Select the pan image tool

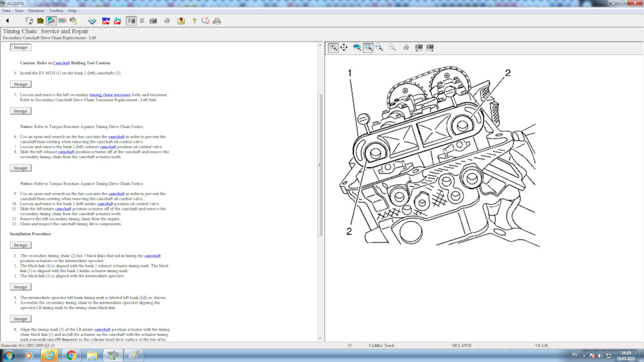pyautogui.click(x=344, y=48)
